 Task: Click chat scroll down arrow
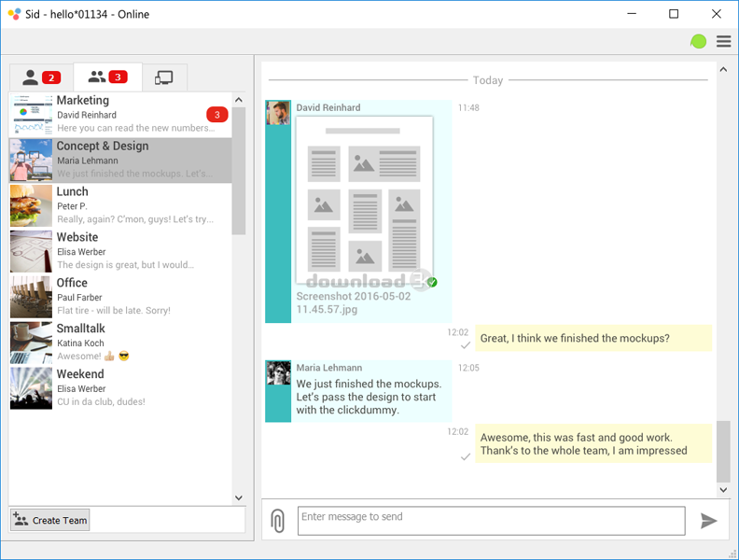723,490
